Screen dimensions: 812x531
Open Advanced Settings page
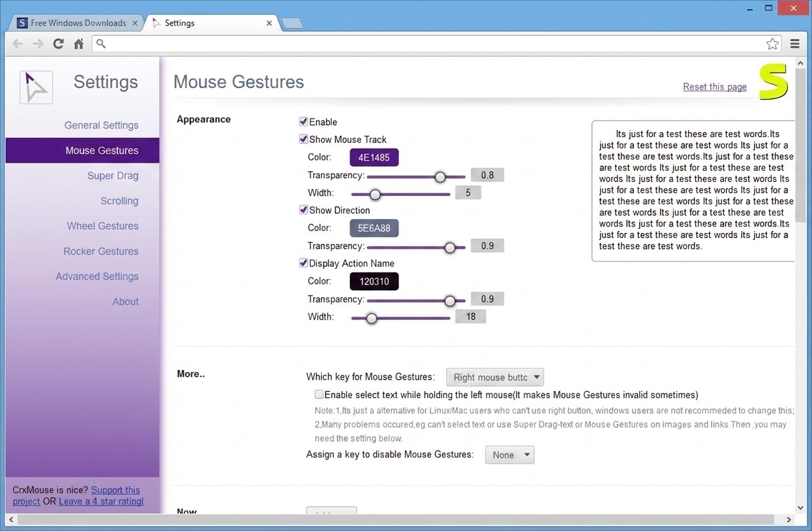pos(97,276)
